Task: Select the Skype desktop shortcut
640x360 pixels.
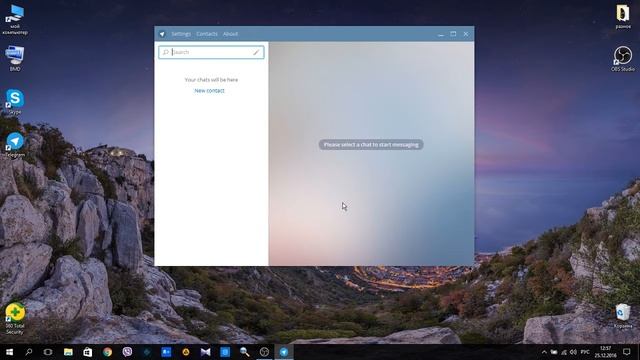Action: point(15,102)
